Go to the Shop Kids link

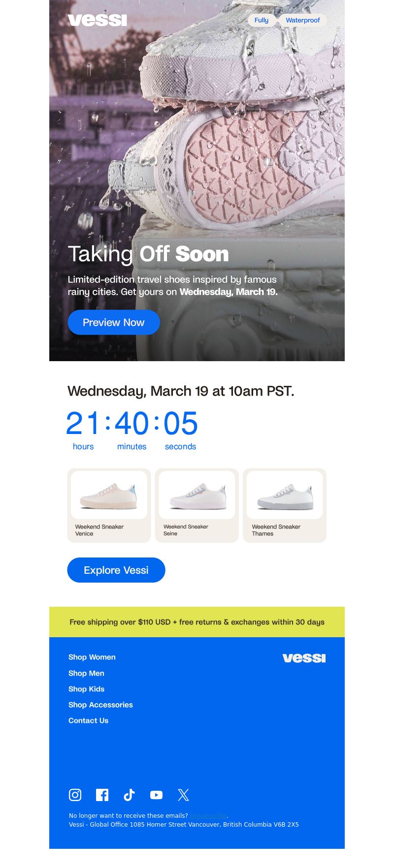[x=86, y=689]
